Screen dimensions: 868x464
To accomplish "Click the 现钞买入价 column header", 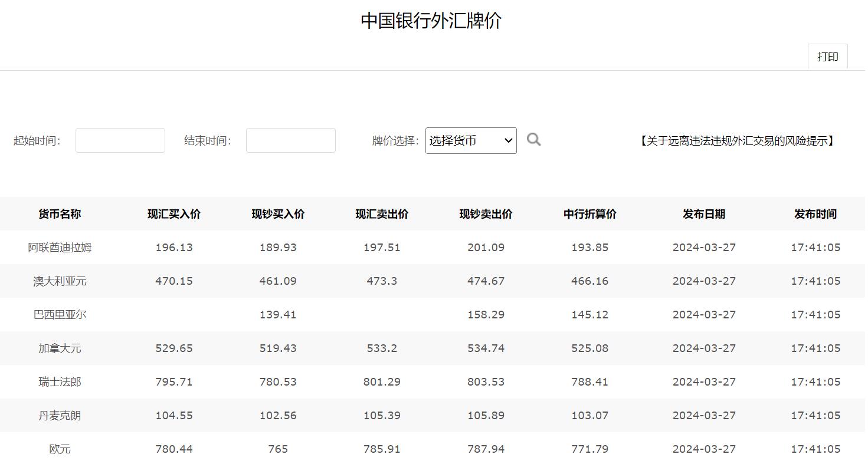I will point(278,214).
